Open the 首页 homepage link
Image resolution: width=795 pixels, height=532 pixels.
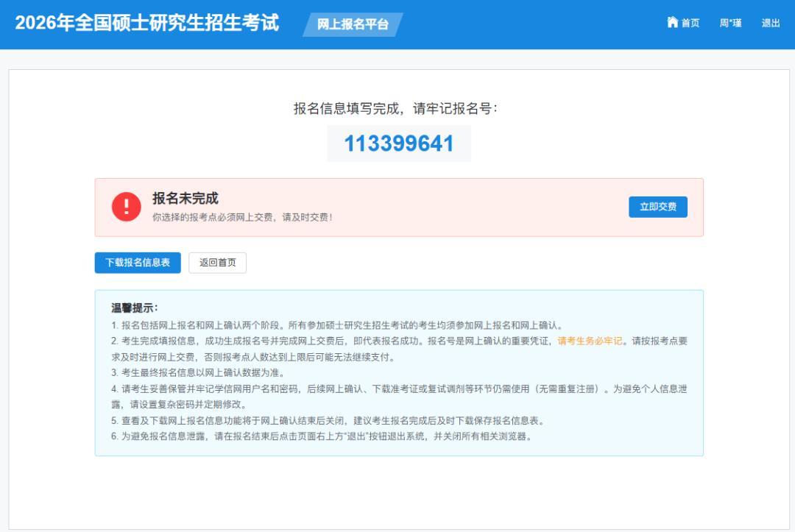[x=689, y=23]
